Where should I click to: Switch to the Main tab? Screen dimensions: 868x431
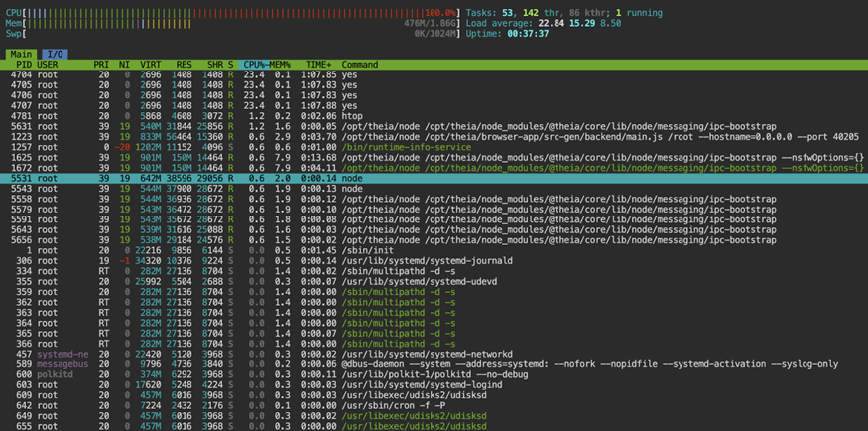[x=22, y=55]
